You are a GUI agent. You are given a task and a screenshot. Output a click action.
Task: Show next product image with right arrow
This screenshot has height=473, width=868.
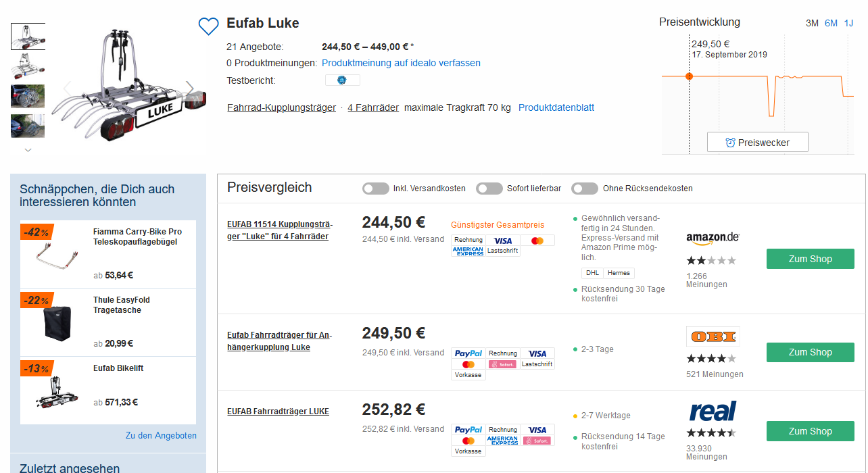click(190, 89)
